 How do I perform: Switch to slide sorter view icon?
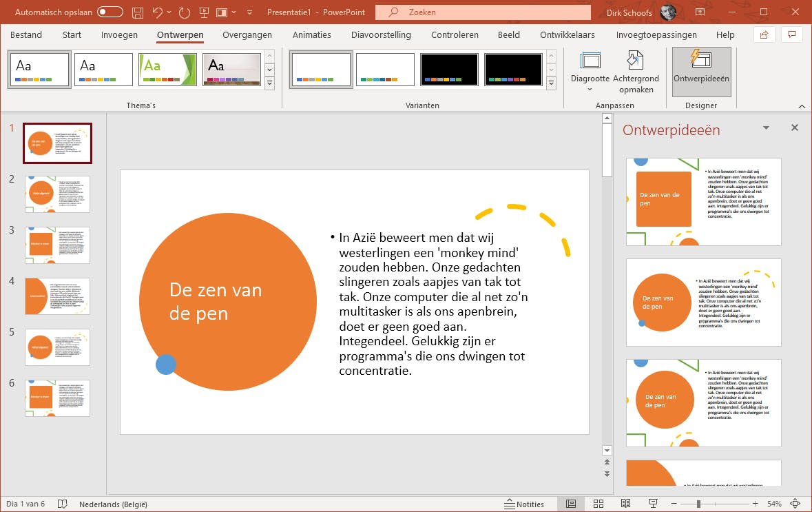[x=598, y=504]
